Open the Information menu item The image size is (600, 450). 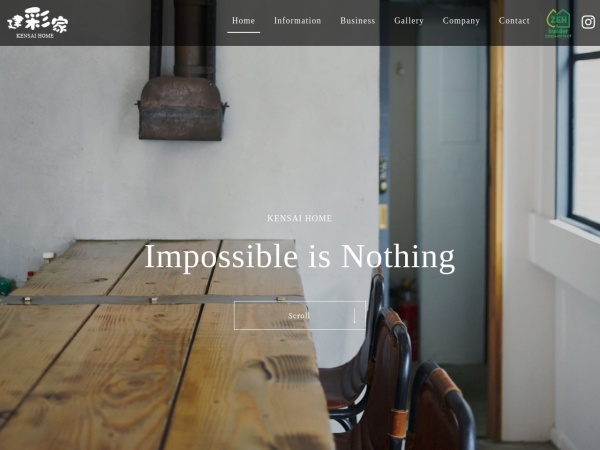(297, 21)
